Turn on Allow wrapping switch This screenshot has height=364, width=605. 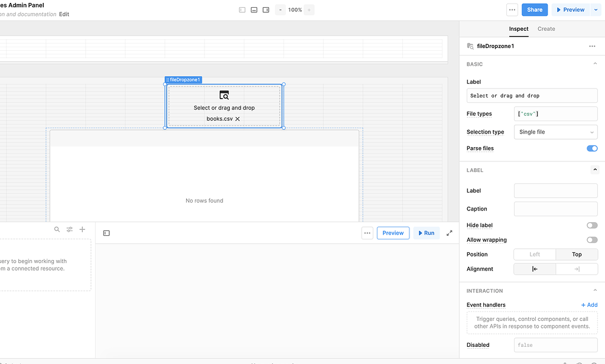pos(591,240)
